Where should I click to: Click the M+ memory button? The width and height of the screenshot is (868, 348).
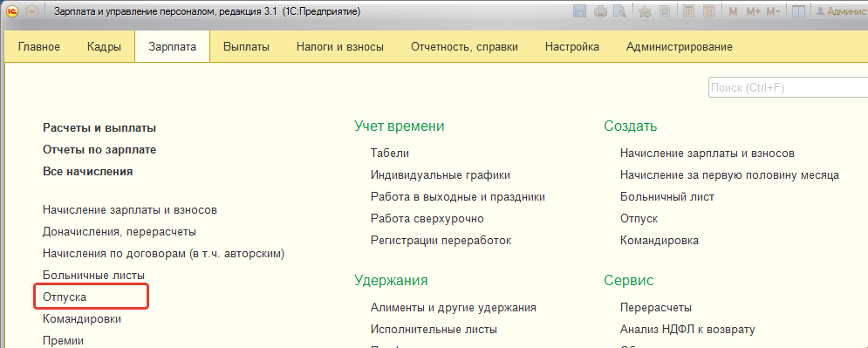pos(754,11)
